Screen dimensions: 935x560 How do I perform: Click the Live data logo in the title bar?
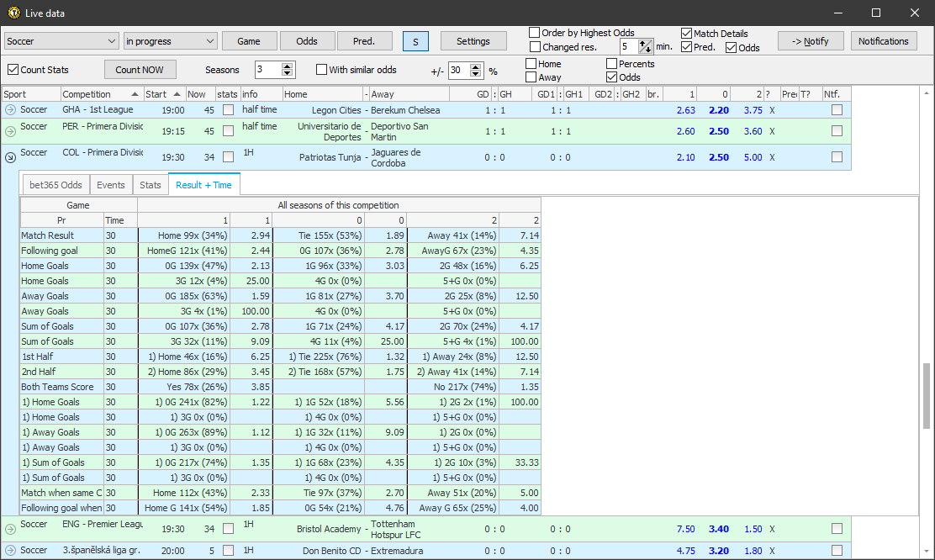tap(12, 13)
